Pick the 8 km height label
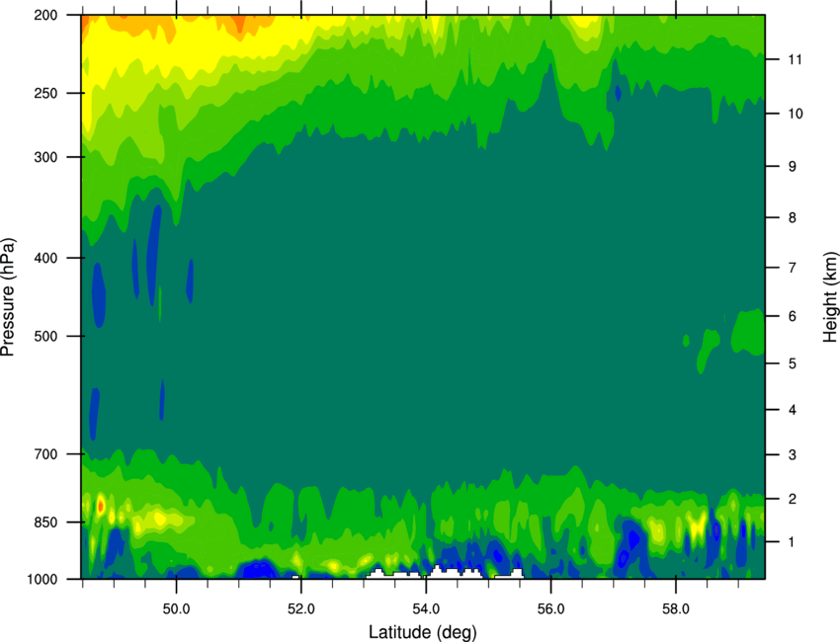Viewport: 840px width, 642px height. 793,218
